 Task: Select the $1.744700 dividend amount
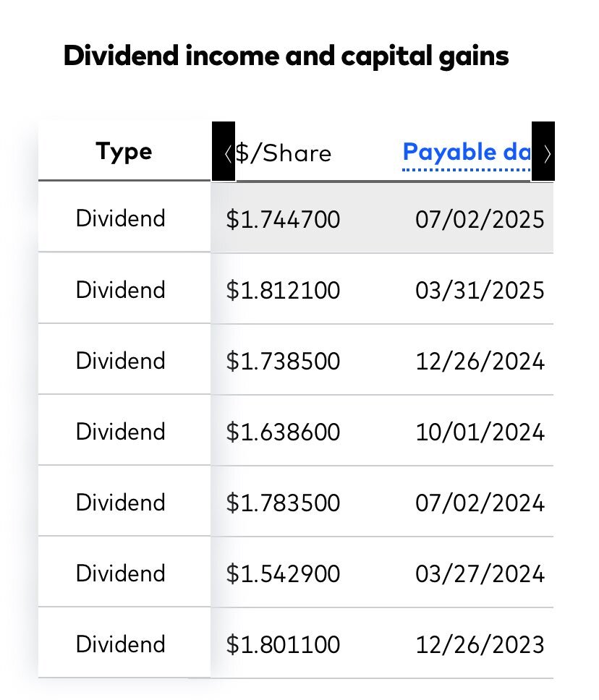pyautogui.click(x=283, y=219)
